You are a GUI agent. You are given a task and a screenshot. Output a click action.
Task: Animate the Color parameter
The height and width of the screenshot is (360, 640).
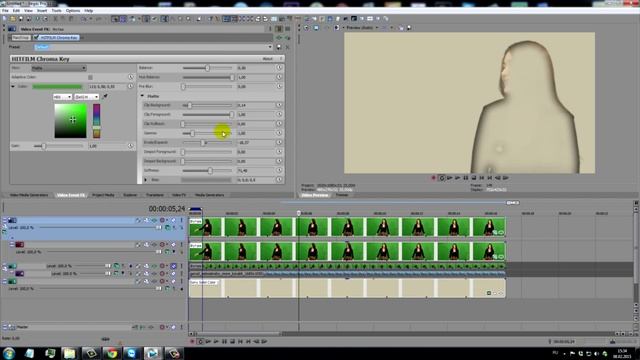[x=131, y=87]
